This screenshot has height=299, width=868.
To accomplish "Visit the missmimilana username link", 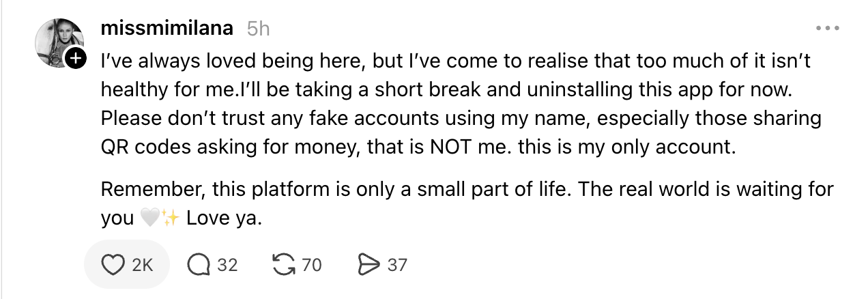I will [x=167, y=28].
